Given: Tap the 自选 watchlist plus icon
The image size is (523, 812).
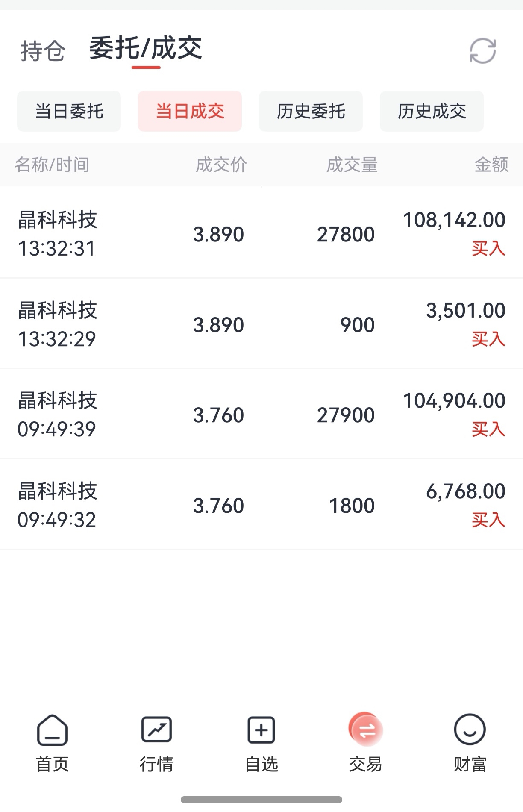Looking at the screenshot, I should tap(261, 730).
